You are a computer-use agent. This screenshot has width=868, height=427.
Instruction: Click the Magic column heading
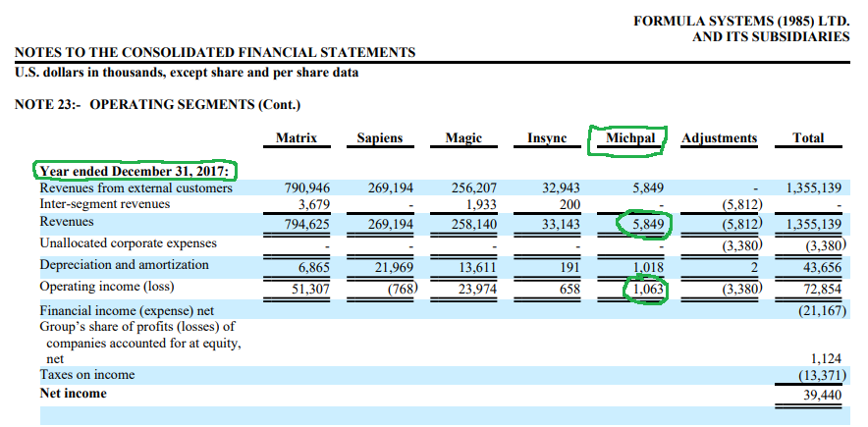[x=463, y=137]
